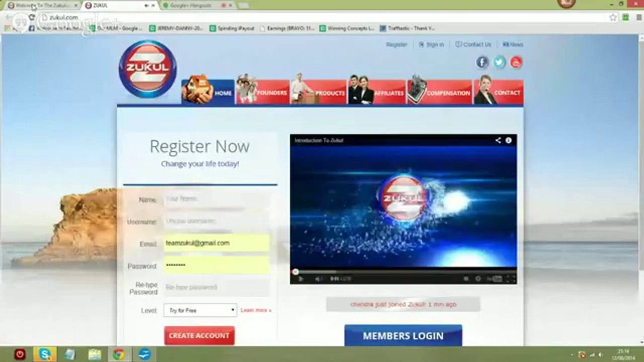This screenshot has width=644, height=362.
Task: Bookmark page with the star icon
Action: 613,17
